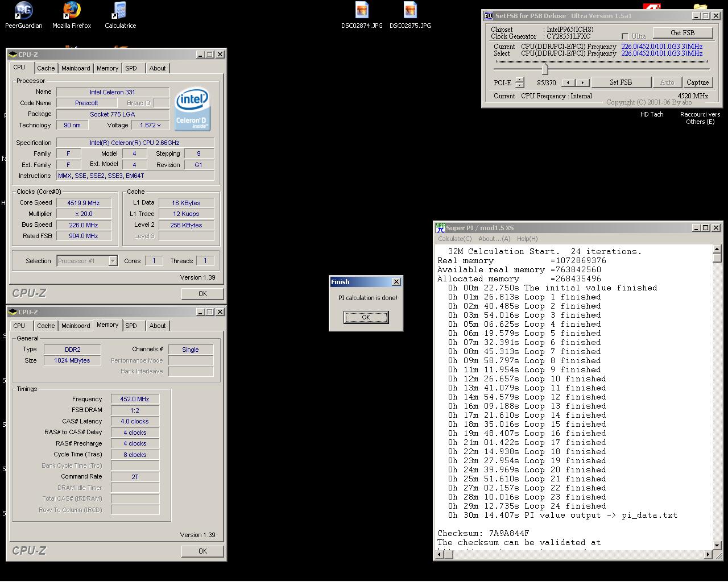Click Super PI horizontal scrollbar right arrow
Screen dimensions: 728x582
(708, 554)
